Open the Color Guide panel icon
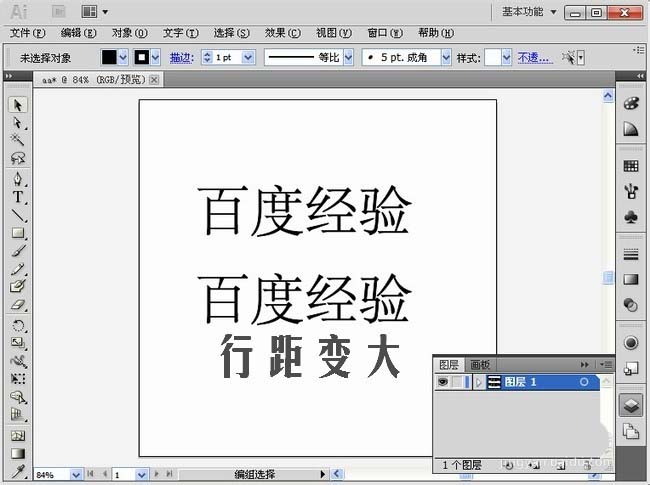The image size is (650, 485). tap(631, 129)
